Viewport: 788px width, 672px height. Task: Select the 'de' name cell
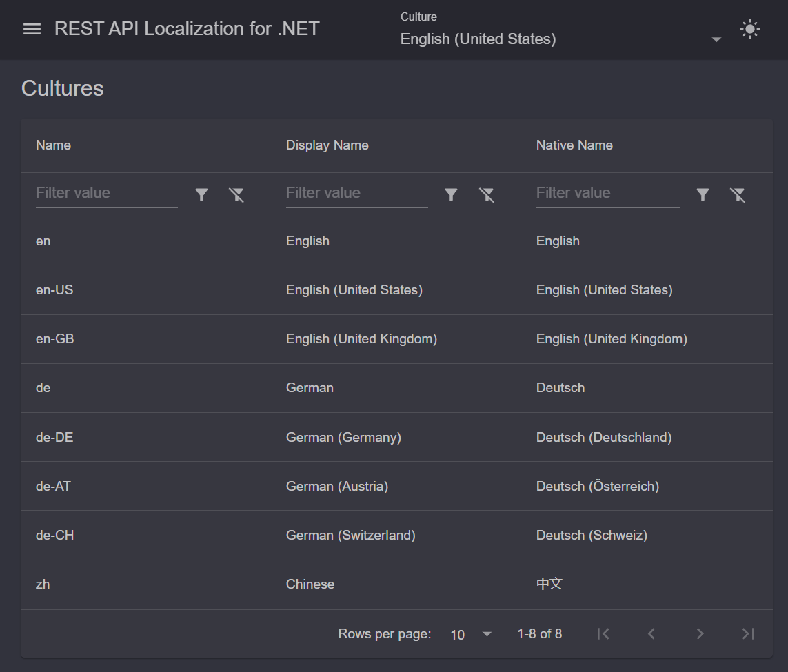click(43, 388)
